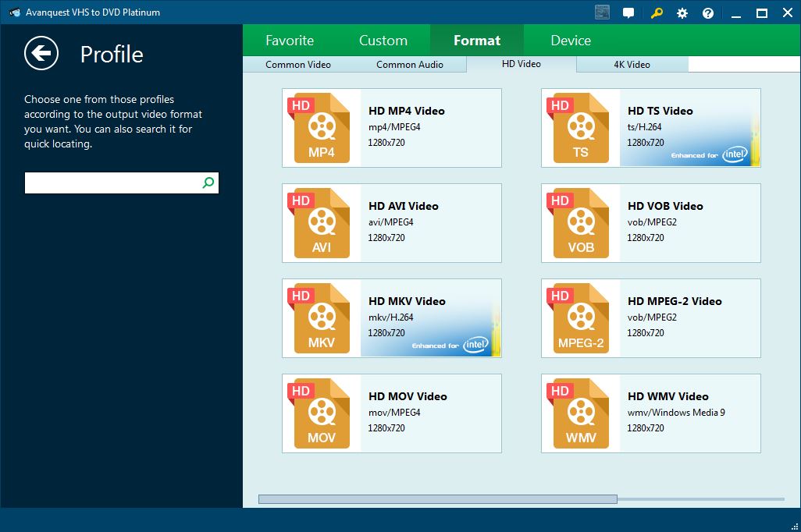Click 1280x720 under HD MPEG-2 Video

coord(646,333)
